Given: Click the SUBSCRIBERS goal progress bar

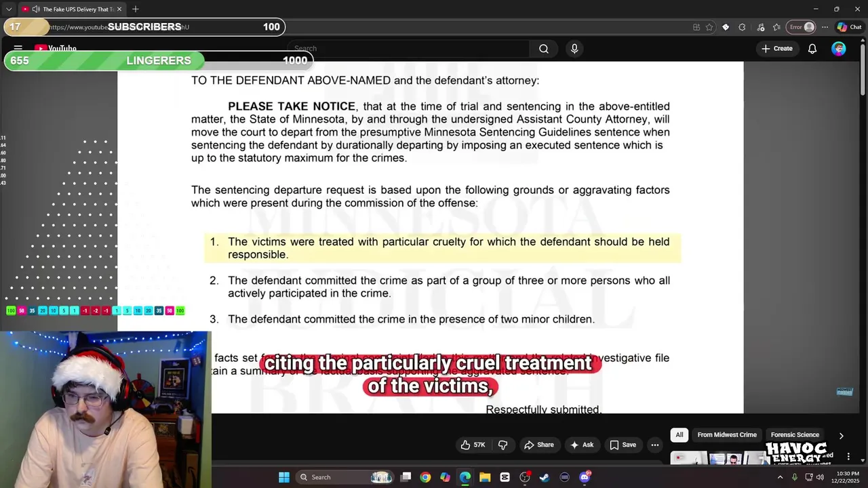Looking at the screenshot, I should click(x=144, y=27).
